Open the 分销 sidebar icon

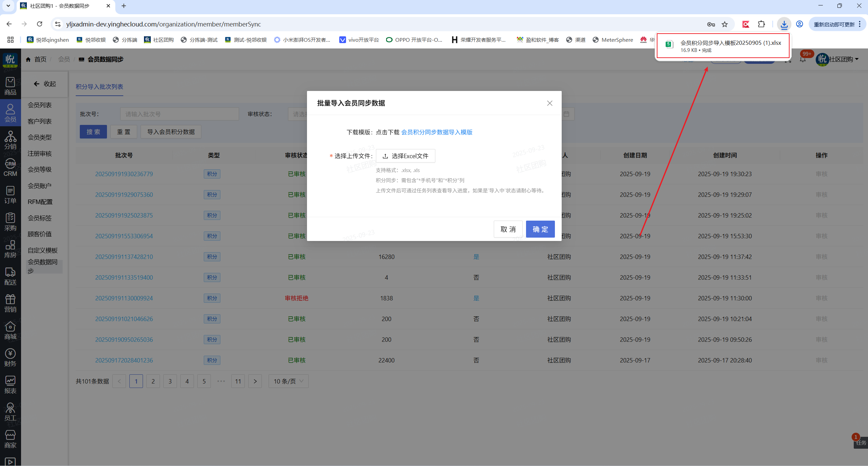10,140
